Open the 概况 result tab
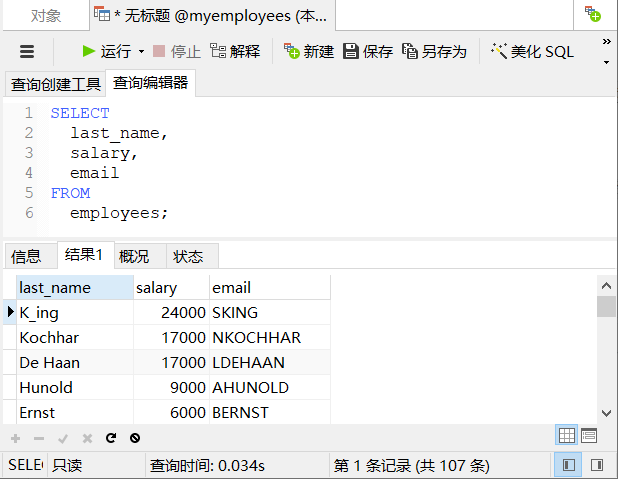 pyautogui.click(x=134, y=256)
